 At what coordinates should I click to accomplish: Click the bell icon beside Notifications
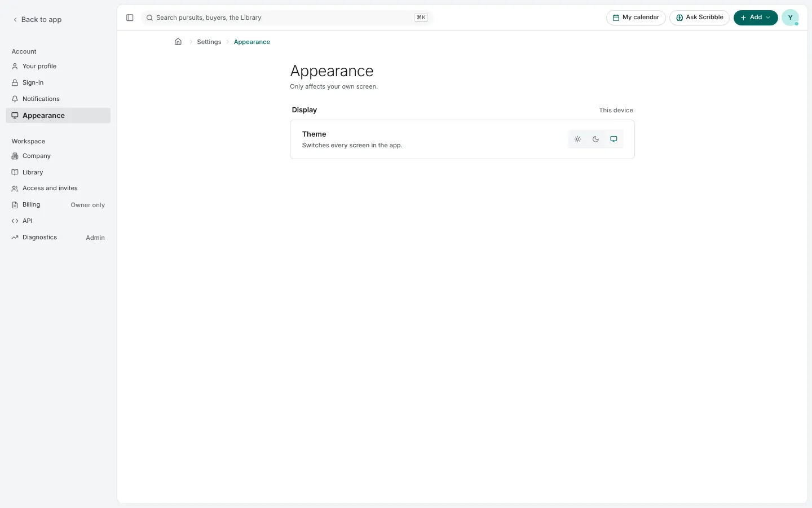pos(15,99)
